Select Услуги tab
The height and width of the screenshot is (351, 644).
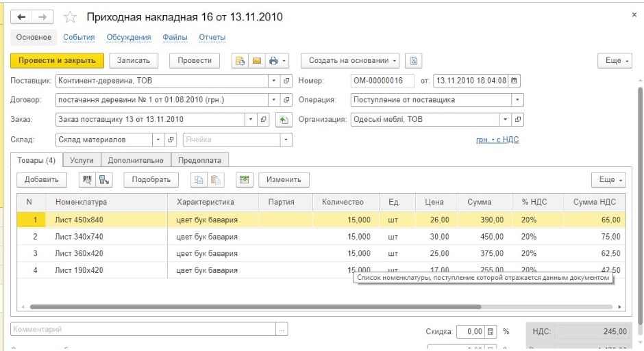click(82, 160)
